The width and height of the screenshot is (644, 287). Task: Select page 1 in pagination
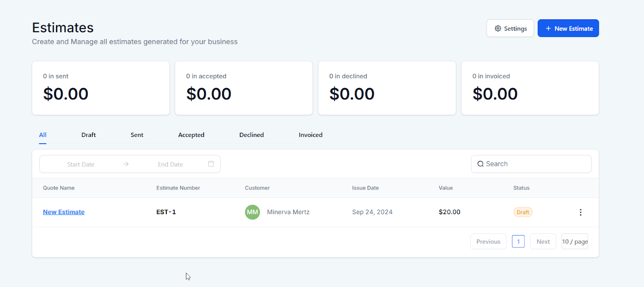pos(518,242)
